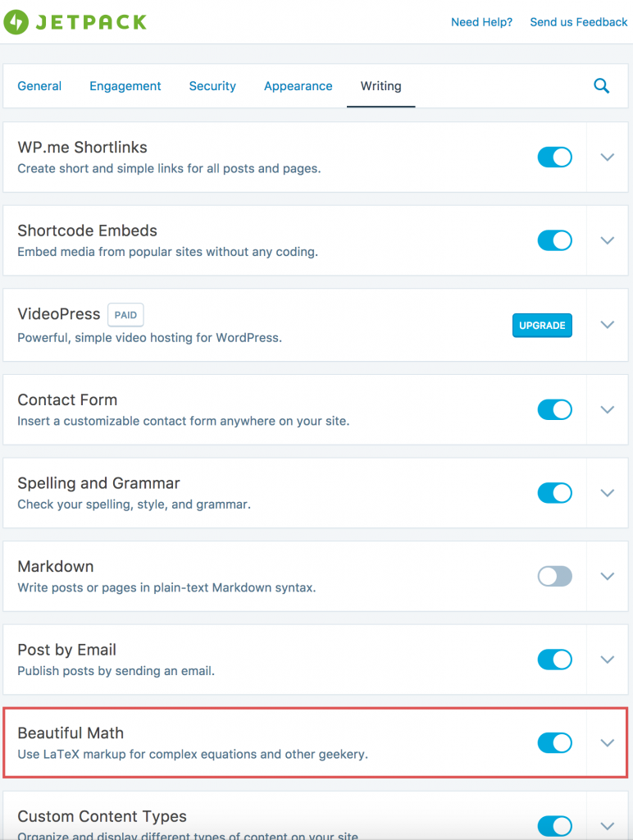Click the PAID badge next to VideoPress

[x=125, y=314]
